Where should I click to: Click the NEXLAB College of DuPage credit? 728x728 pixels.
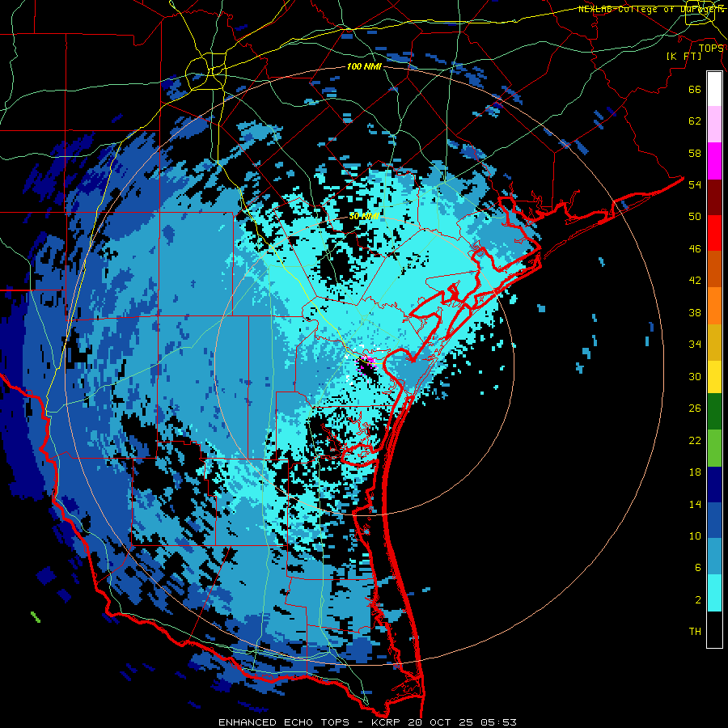(651, 9)
